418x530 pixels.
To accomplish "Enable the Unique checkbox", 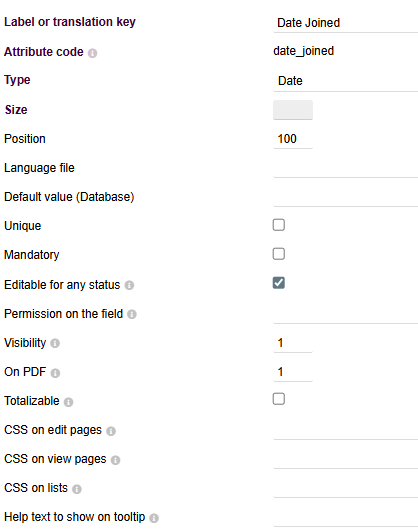I will tap(279, 225).
